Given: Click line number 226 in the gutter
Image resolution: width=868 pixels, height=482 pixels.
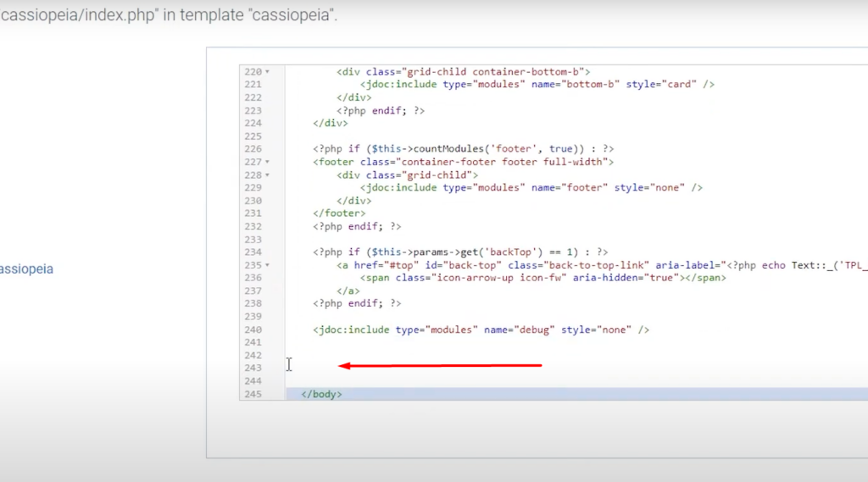Looking at the screenshot, I should (x=253, y=149).
